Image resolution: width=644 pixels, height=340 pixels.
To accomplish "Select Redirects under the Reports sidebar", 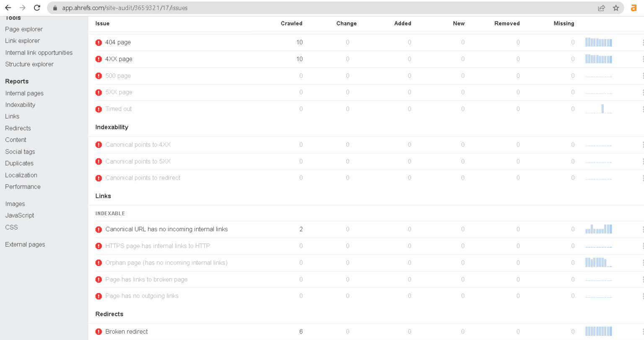I will [18, 128].
